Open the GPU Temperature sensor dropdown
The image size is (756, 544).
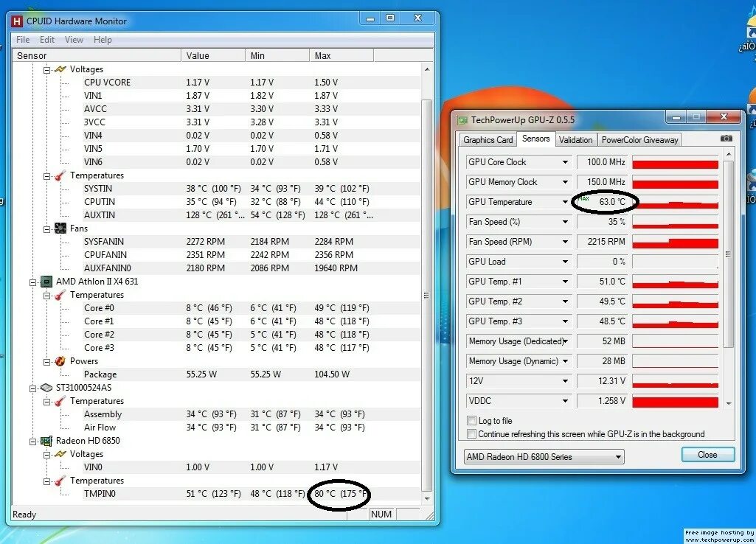tap(565, 202)
